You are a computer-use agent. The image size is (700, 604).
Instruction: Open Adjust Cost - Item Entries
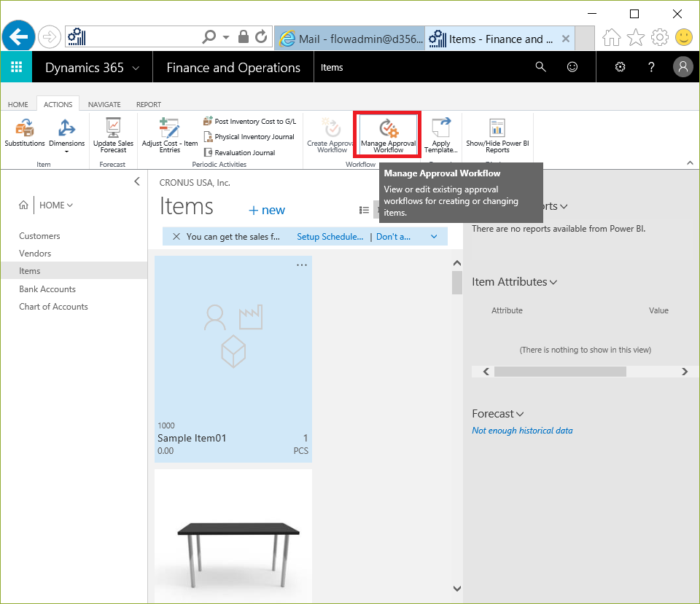pyautogui.click(x=170, y=136)
